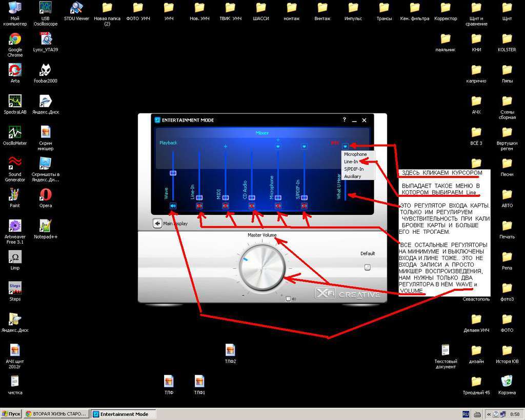Launch Opera browser from the desktop
The width and height of the screenshot is (525, 420).
(45, 198)
